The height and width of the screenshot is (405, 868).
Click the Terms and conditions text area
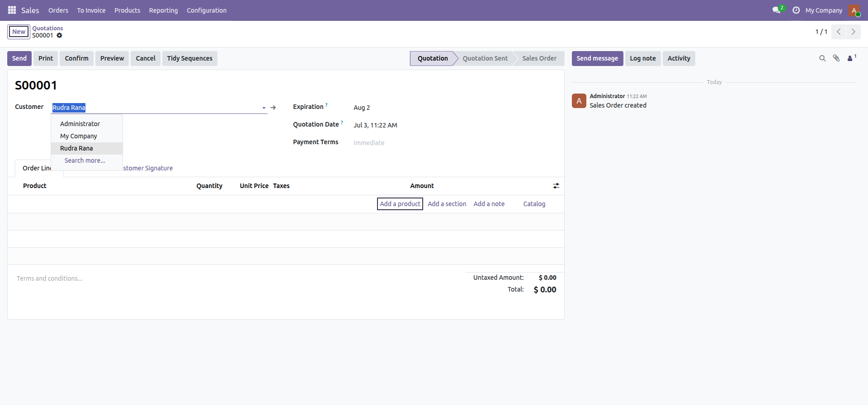pos(237,278)
